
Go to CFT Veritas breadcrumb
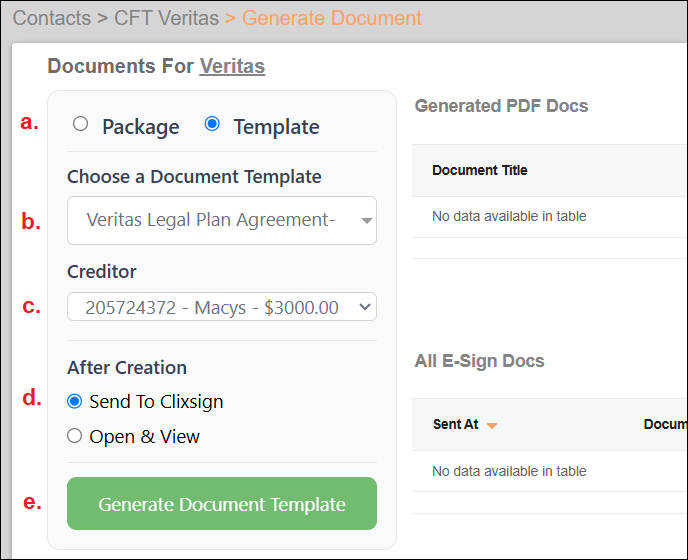166,18
